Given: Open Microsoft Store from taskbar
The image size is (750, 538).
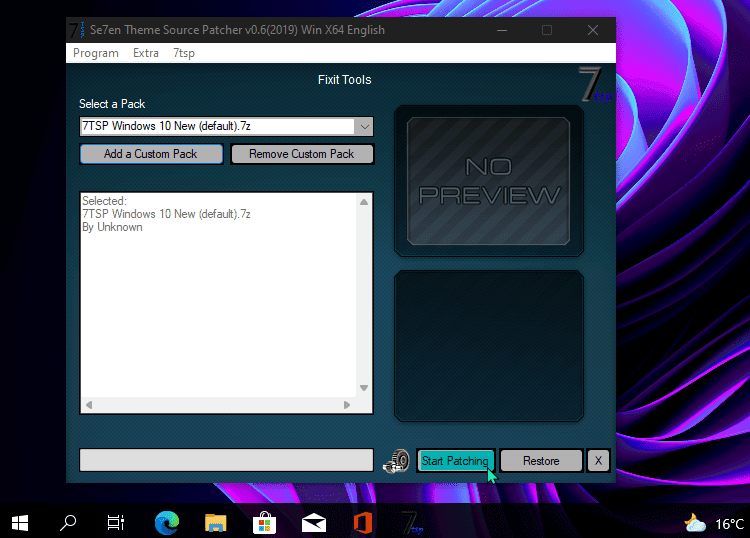Looking at the screenshot, I should (x=265, y=523).
